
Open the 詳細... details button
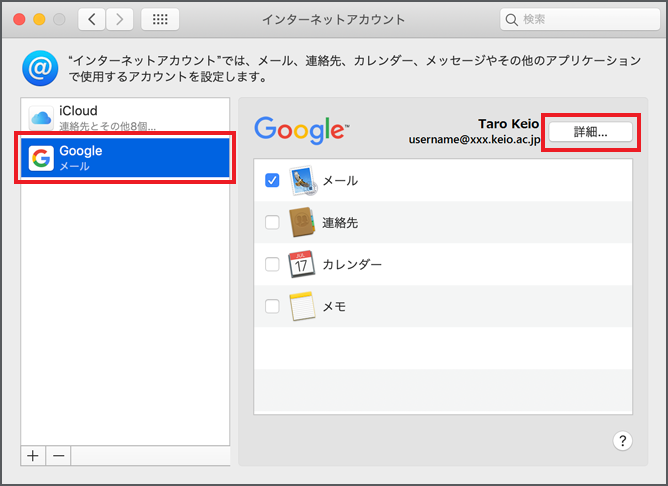point(590,132)
